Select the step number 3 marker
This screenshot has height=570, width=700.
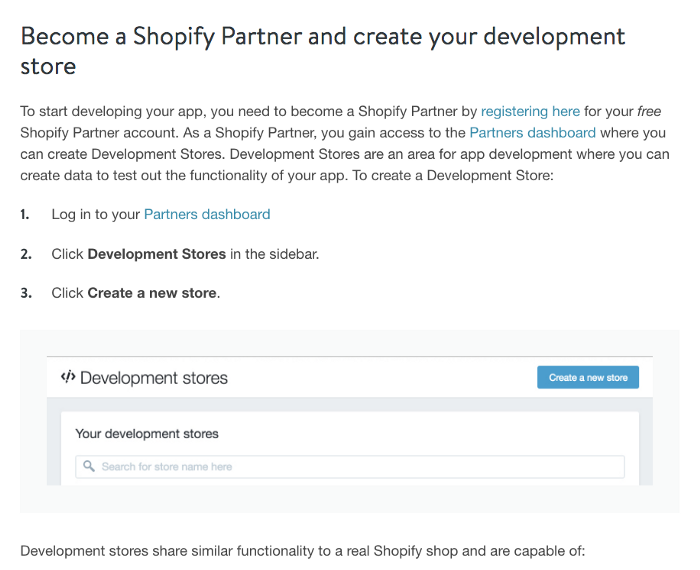point(25,293)
